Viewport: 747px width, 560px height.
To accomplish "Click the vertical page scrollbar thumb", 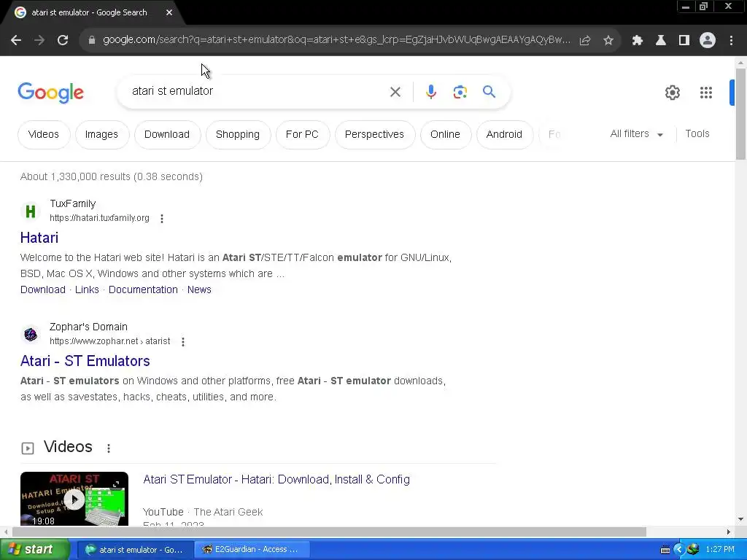I will [741, 114].
